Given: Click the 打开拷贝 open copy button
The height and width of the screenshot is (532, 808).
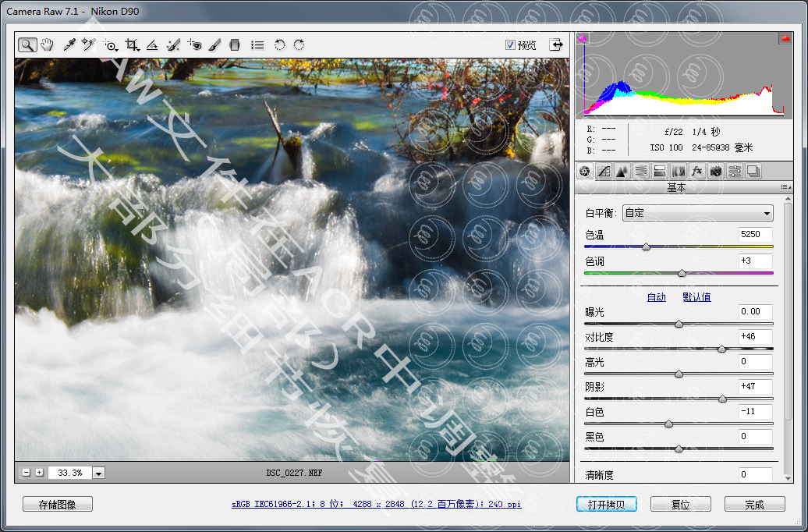Looking at the screenshot, I should (607, 504).
